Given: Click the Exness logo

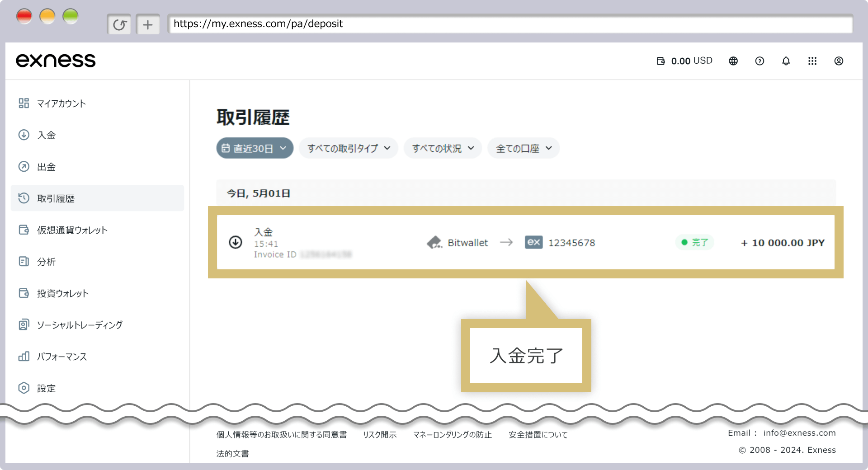Looking at the screenshot, I should coord(56,61).
